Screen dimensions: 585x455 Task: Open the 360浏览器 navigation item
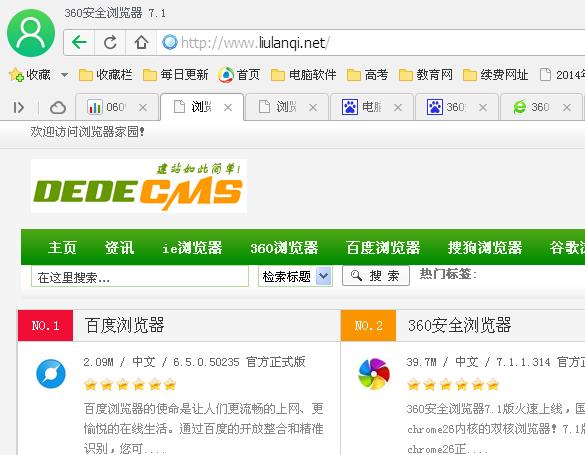pyautogui.click(x=284, y=248)
